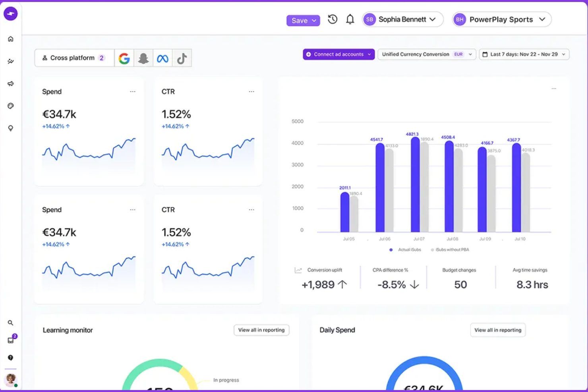This screenshot has height=392, width=588.
Task: Open notifications via the bell icon
Action: pyautogui.click(x=350, y=19)
